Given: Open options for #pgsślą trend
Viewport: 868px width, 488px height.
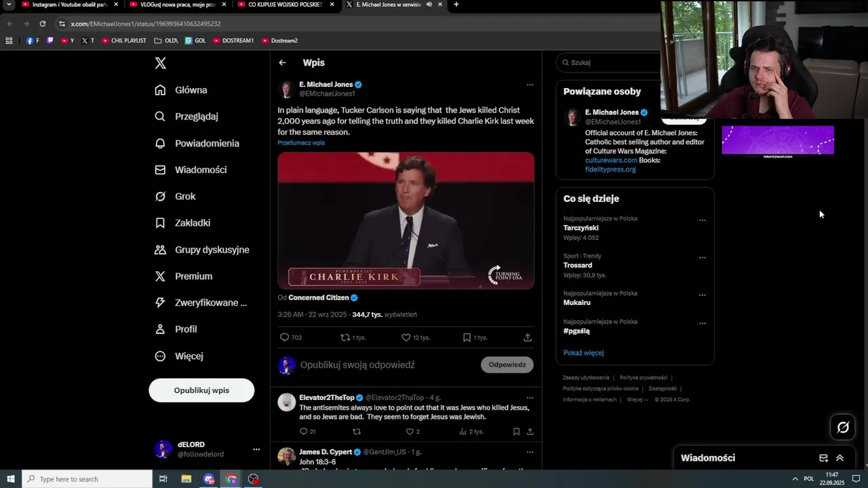Looking at the screenshot, I should click(702, 323).
